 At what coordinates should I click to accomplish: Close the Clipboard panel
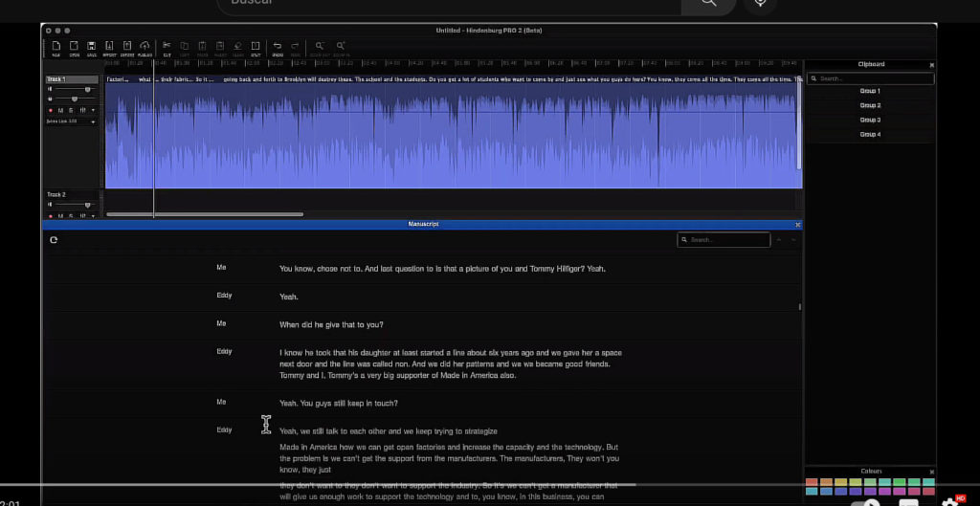[x=932, y=65]
